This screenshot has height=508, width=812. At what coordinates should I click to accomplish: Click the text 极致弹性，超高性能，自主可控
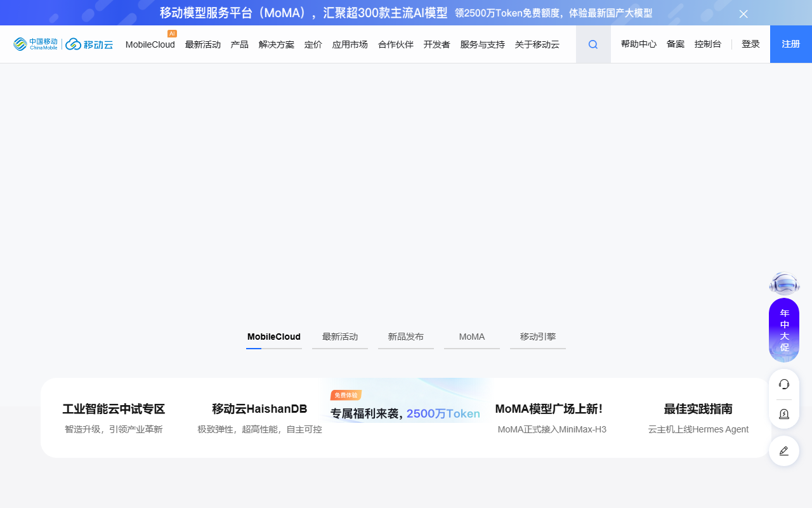tap(259, 429)
